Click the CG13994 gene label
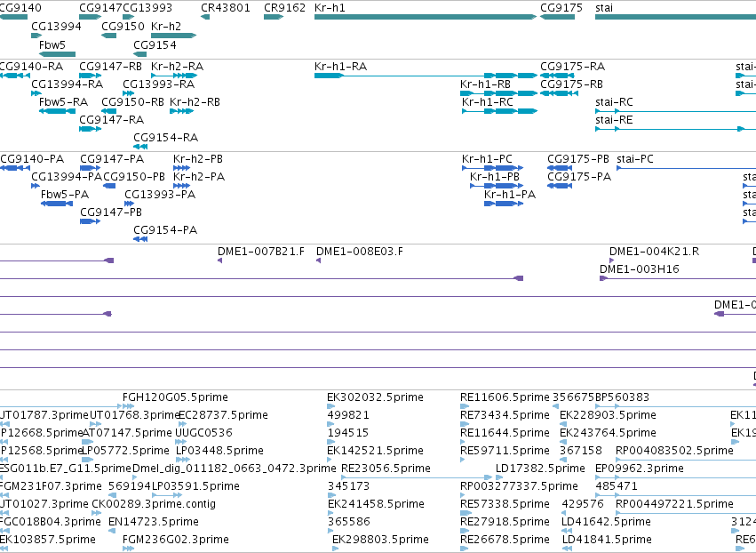This screenshot has height=553, width=756. 56,26
